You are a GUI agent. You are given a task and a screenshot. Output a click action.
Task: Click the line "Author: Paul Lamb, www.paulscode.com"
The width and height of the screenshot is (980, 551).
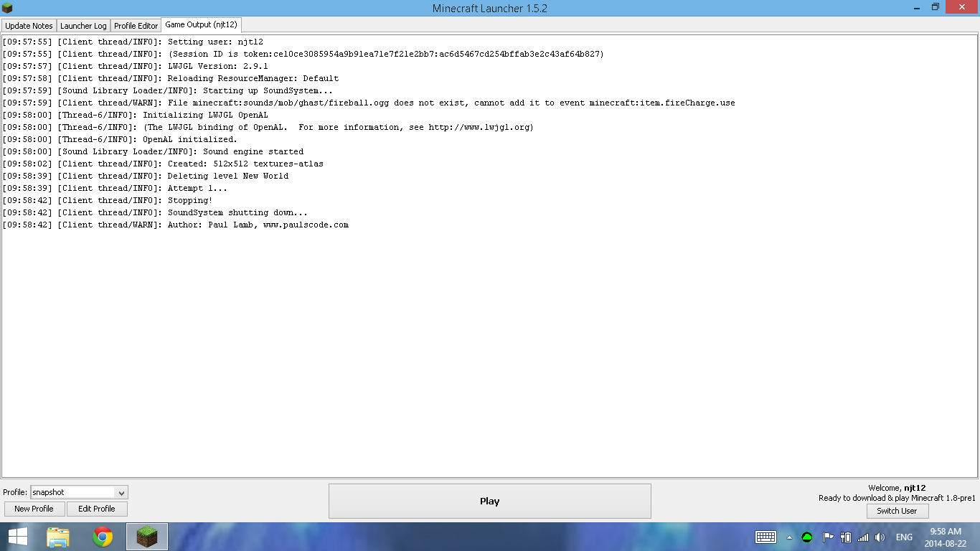[x=175, y=225]
